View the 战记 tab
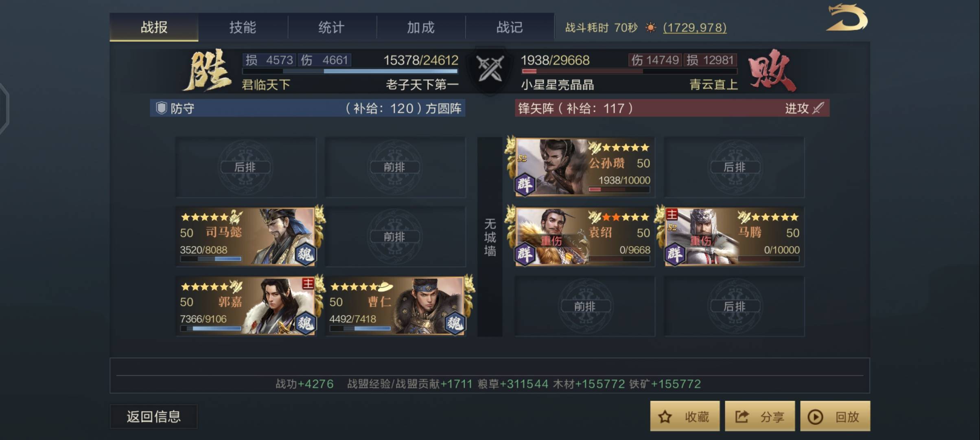This screenshot has height=440, width=980. point(509,27)
